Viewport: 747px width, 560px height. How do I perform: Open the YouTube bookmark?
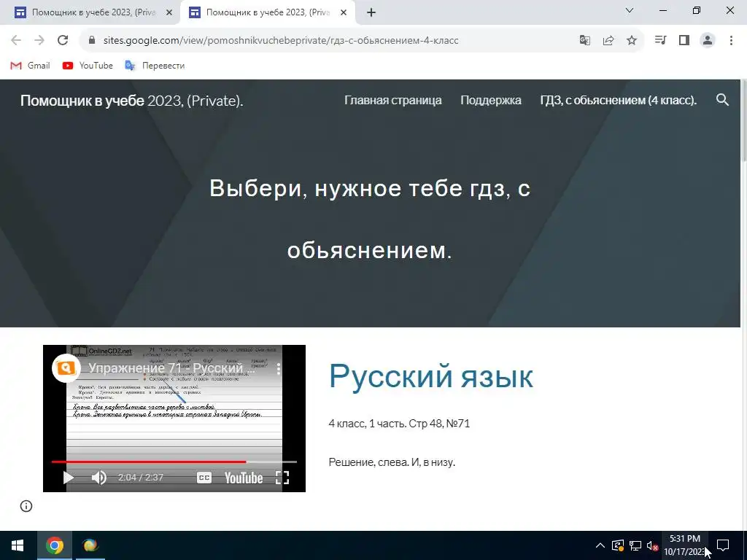pos(88,65)
